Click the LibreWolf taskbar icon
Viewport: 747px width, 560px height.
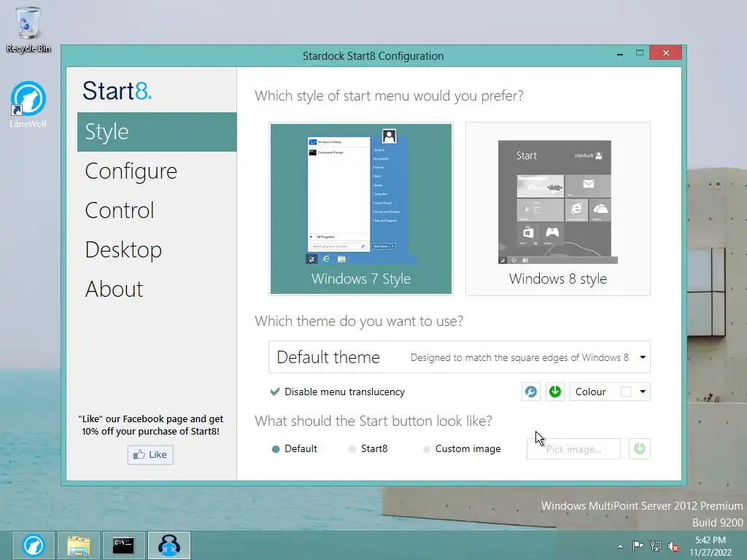34,545
